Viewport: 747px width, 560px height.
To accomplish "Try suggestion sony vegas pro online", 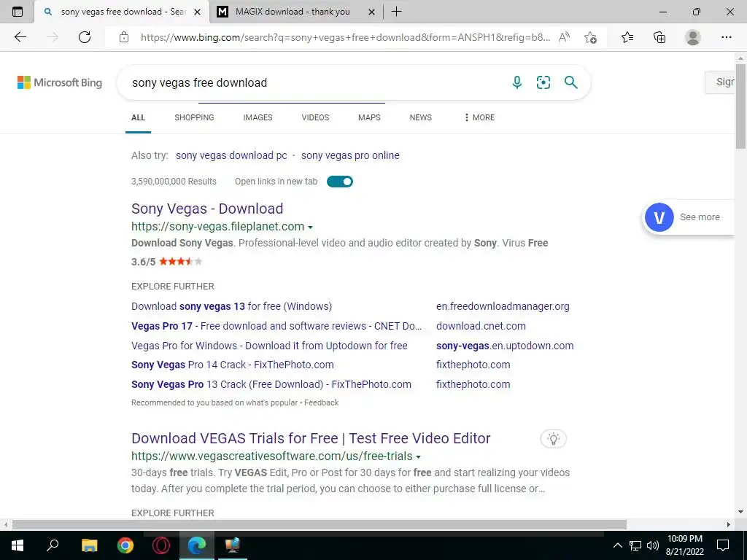I will pyautogui.click(x=350, y=155).
